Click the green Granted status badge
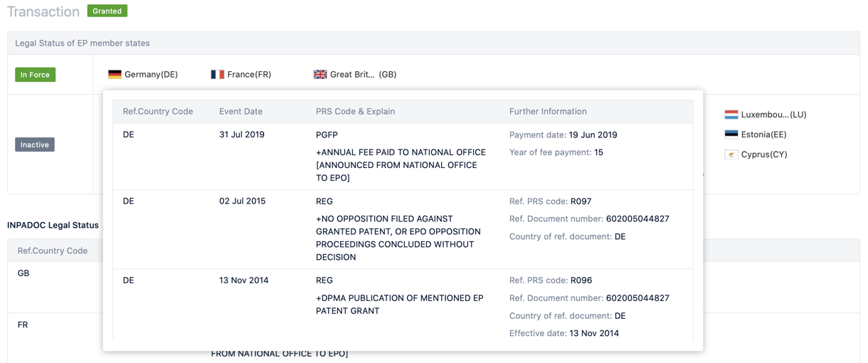 pos(107,11)
